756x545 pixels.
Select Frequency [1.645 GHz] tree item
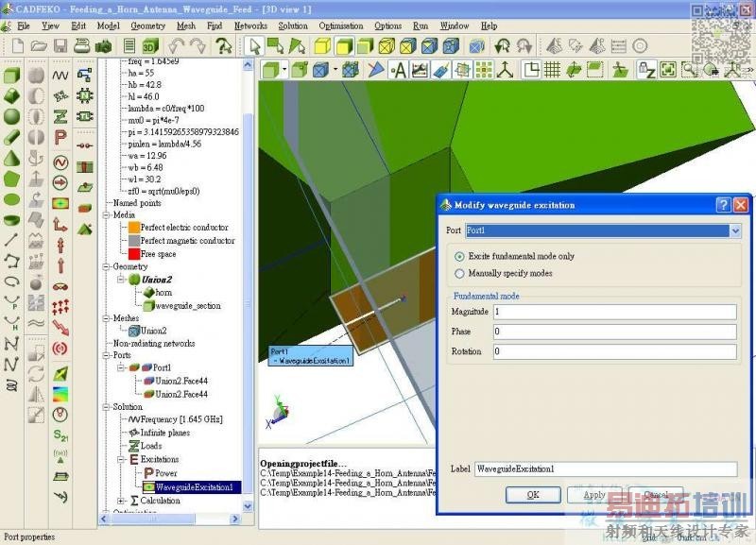181,419
